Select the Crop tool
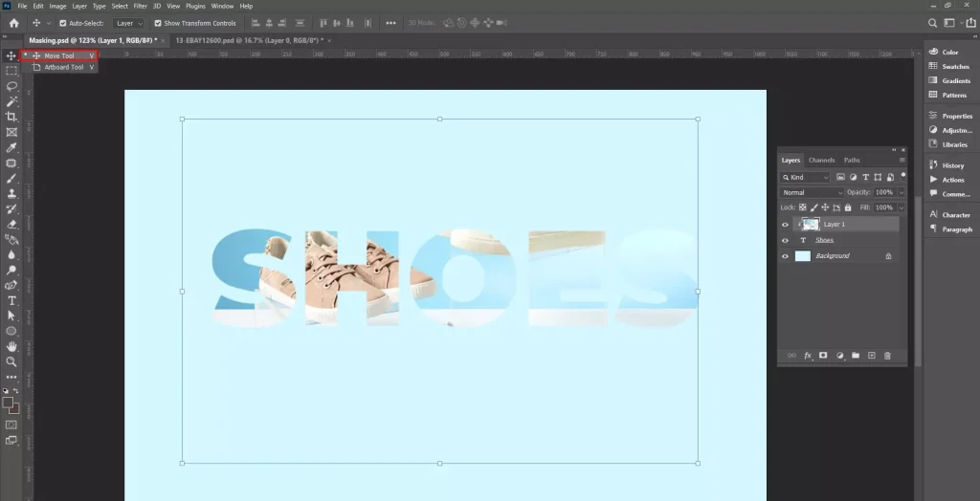980x501 pixels. pos(11,116)
